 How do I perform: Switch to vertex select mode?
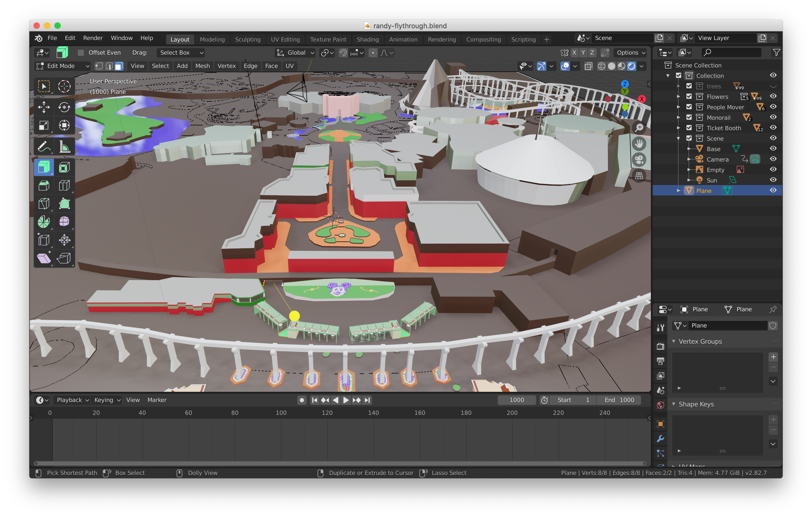pos(99,66)
